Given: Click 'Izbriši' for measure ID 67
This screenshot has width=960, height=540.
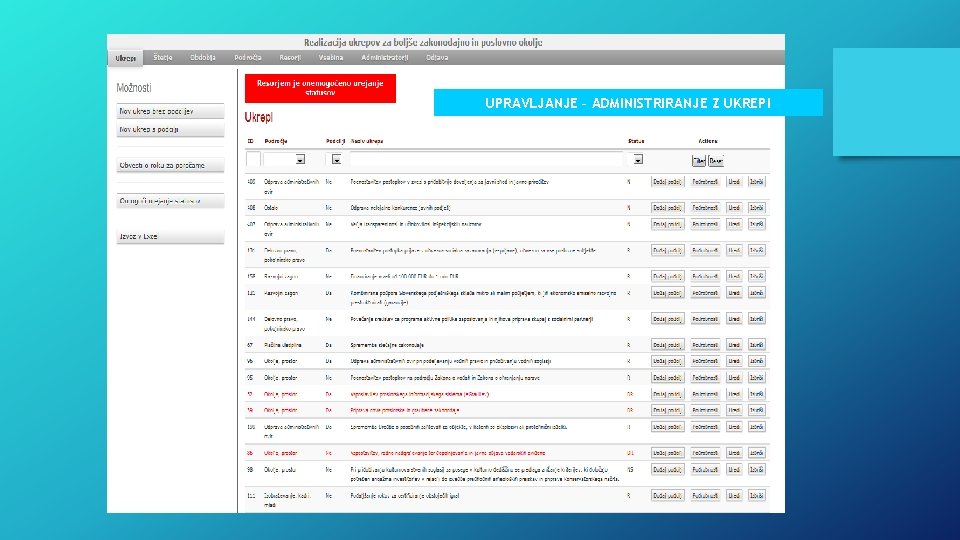Looking at the screenshot, I should (757, 345).
